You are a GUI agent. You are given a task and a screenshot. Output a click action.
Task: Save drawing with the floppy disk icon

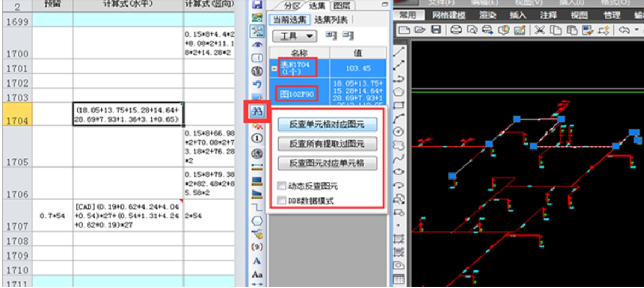tap(435, 30)
